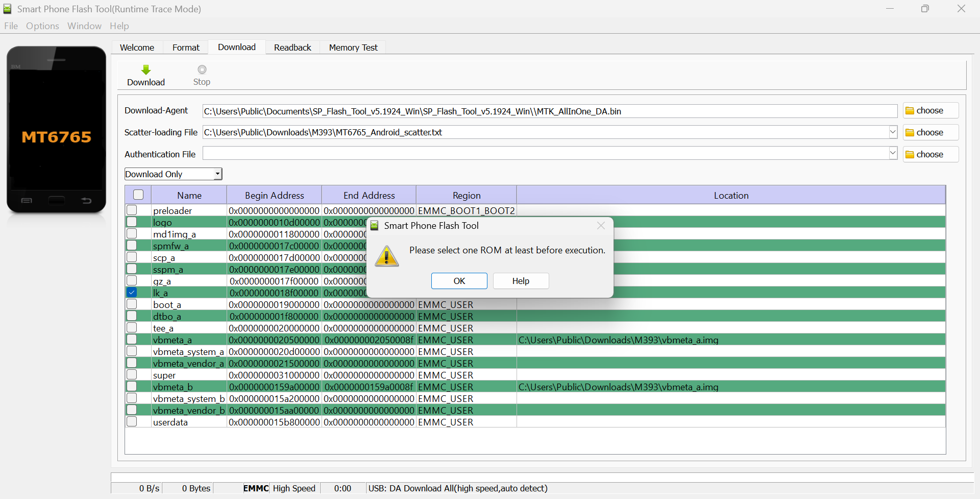Choose an Authentication file
This screenshot has height=499, width=980.
(930, 154)
